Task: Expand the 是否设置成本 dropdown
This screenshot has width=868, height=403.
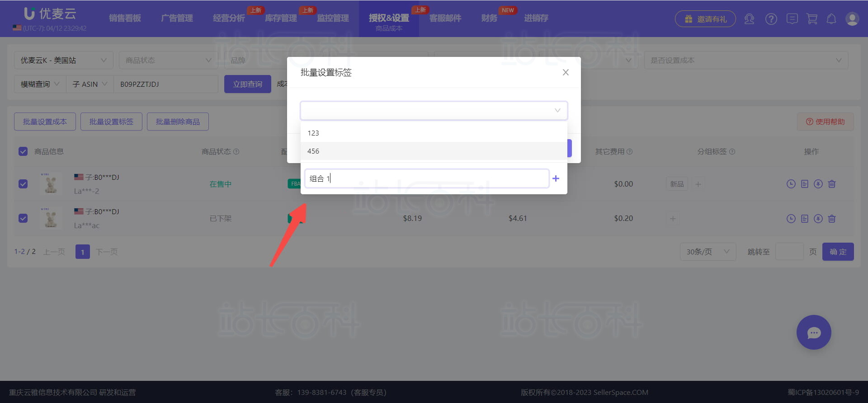Action: pos(746,60)
